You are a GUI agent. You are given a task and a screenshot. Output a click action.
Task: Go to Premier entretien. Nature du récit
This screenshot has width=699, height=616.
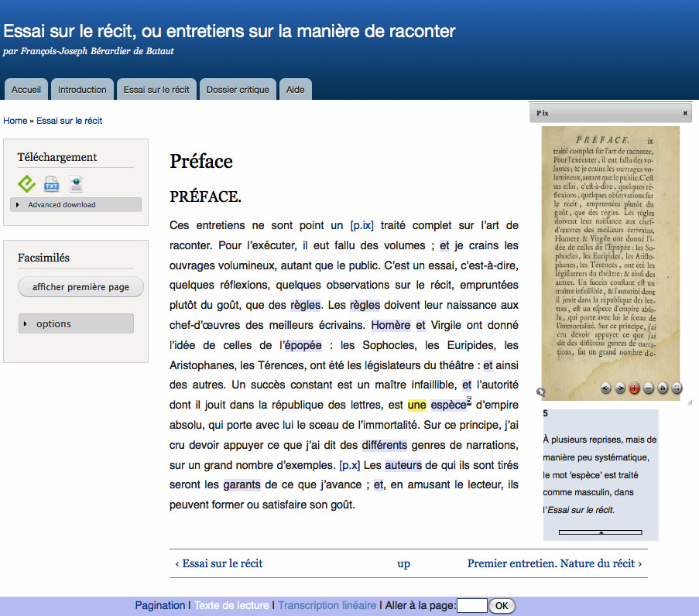tap(554, 563)
